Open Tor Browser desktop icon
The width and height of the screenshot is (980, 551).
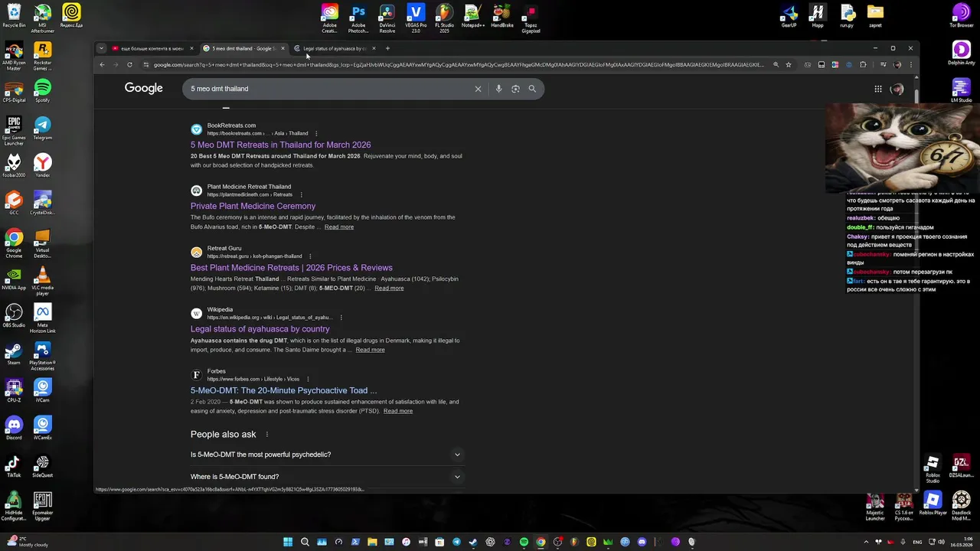coord(962,15)
